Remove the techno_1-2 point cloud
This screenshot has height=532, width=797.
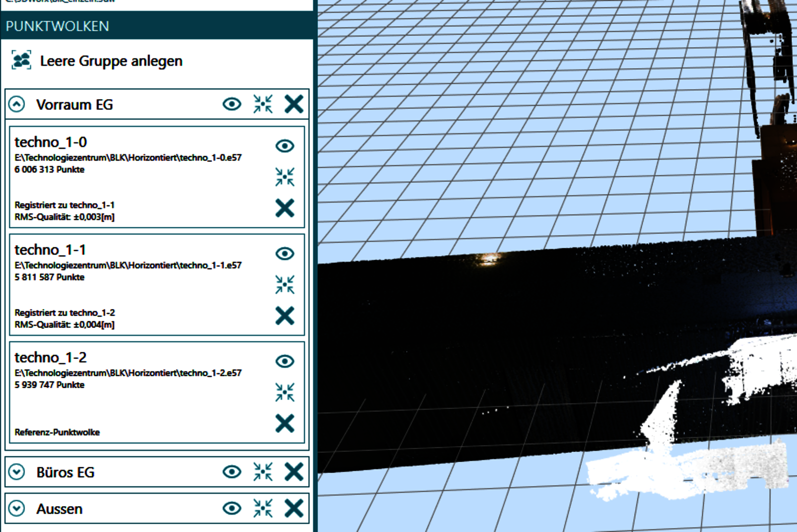[285, 424]
